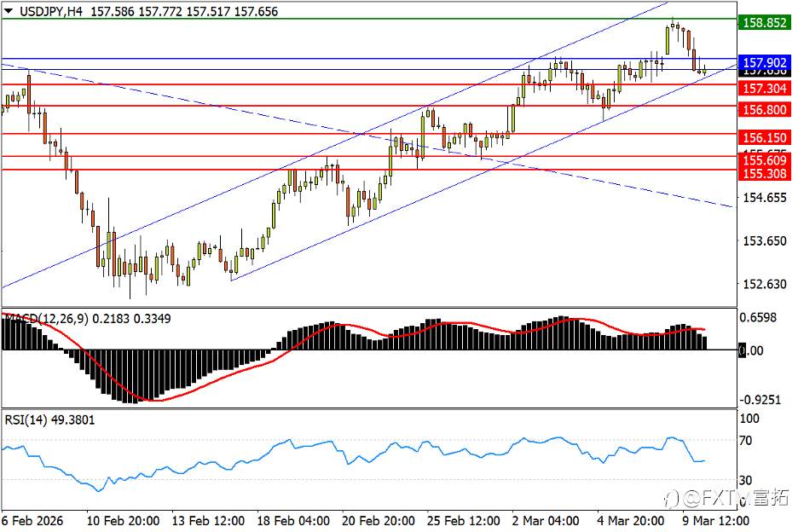Select the red 155.308 level label
Screen dimensions: 798x532
coord(765,174)
